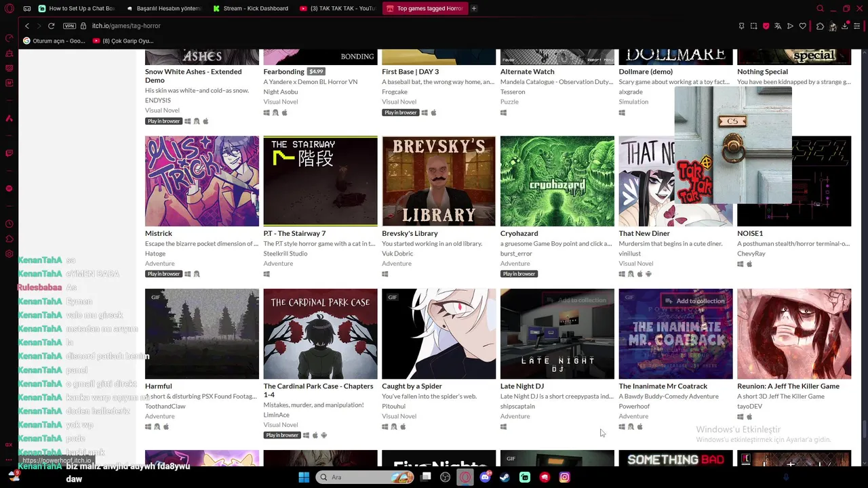This screenshot has width=868, height=488.
Task: Open the search tabs magnifier icon
Action: click(820, 9)
